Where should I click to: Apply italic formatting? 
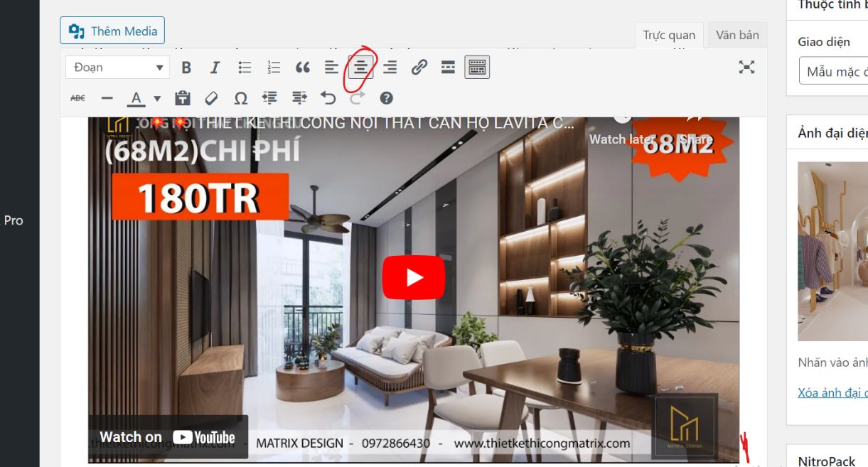215,68
